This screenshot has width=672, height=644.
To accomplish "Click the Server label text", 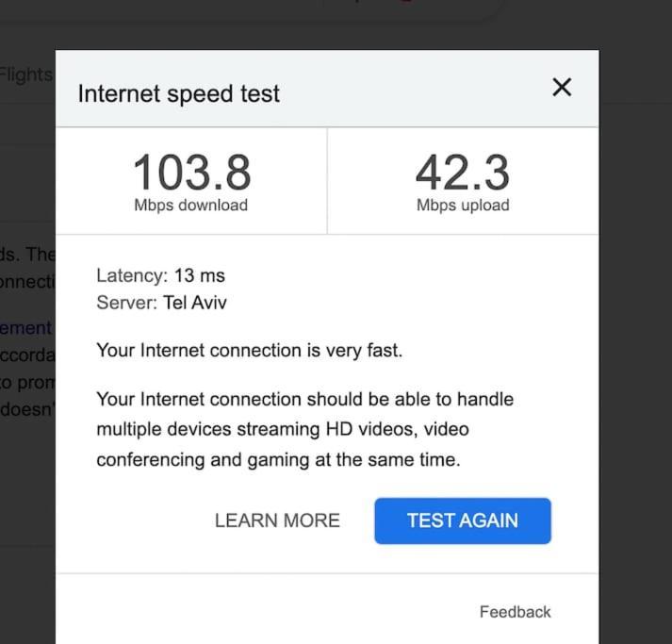I will pos(127,303).
